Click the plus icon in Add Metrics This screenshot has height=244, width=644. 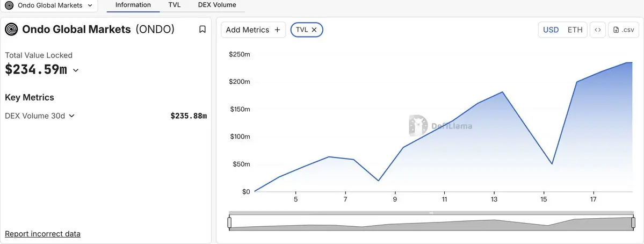277,30
